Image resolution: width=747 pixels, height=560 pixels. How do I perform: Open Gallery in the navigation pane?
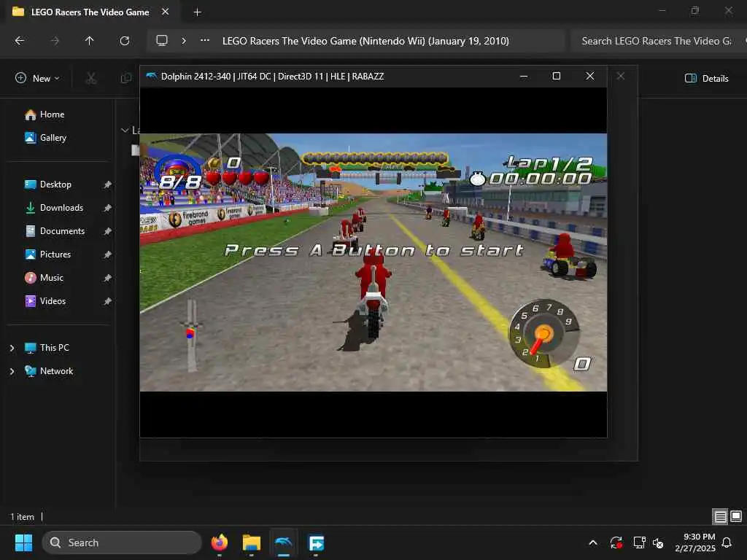coord(46,138)
